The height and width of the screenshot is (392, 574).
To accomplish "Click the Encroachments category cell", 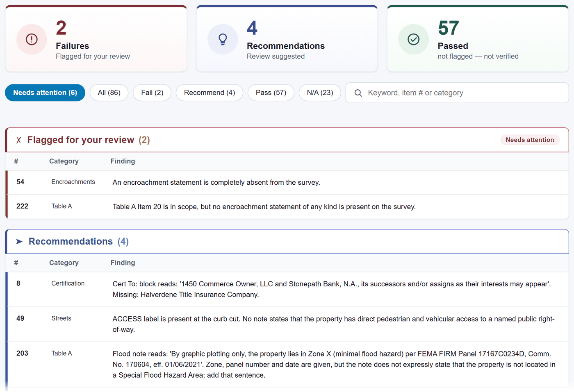I will tap(73, 182).
